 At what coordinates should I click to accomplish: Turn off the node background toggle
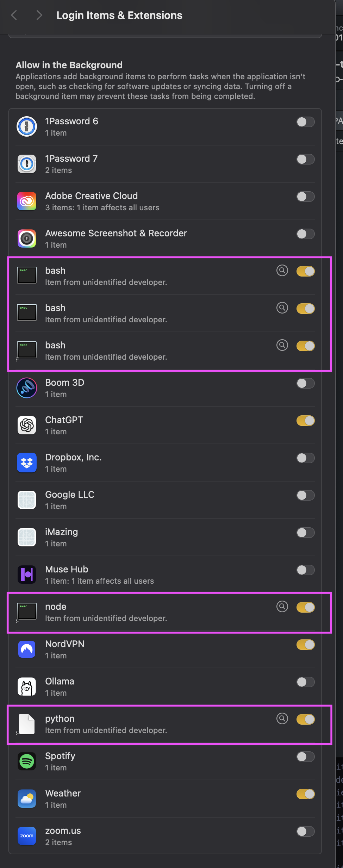pyautogui.click(x=305, y=607)
